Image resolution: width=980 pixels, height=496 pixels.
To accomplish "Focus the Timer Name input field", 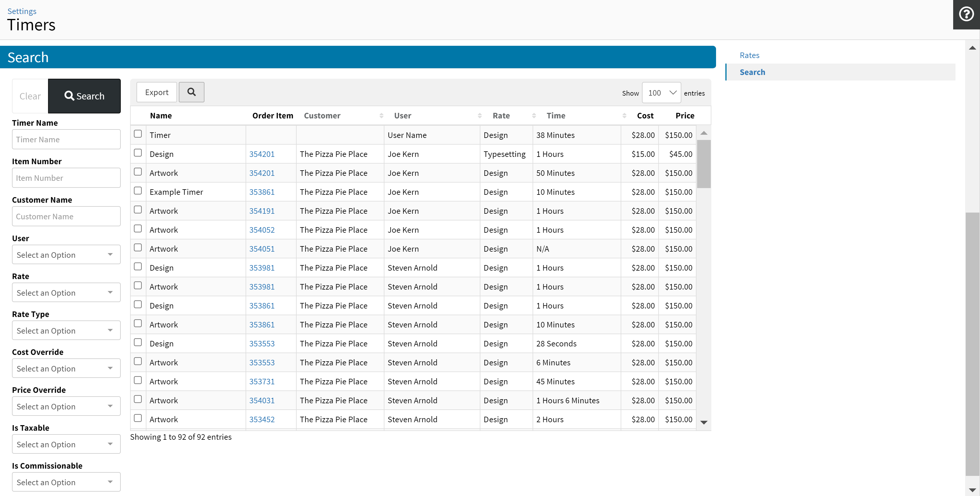I will tap(66, 139).
